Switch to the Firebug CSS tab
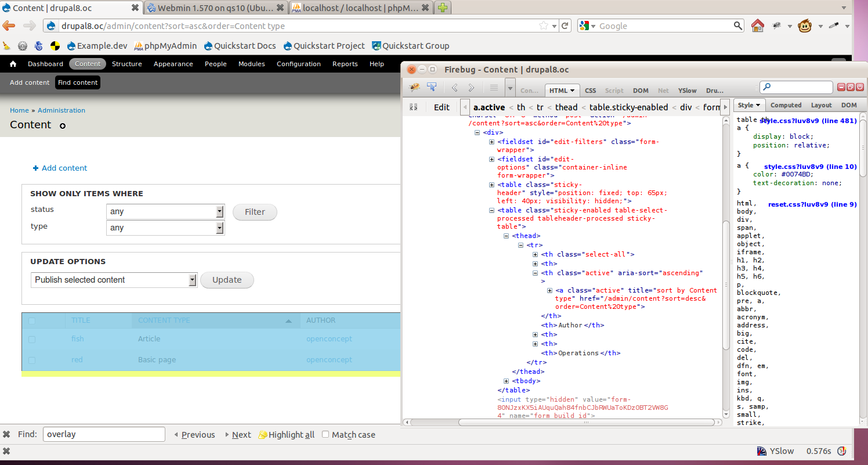 590,91
